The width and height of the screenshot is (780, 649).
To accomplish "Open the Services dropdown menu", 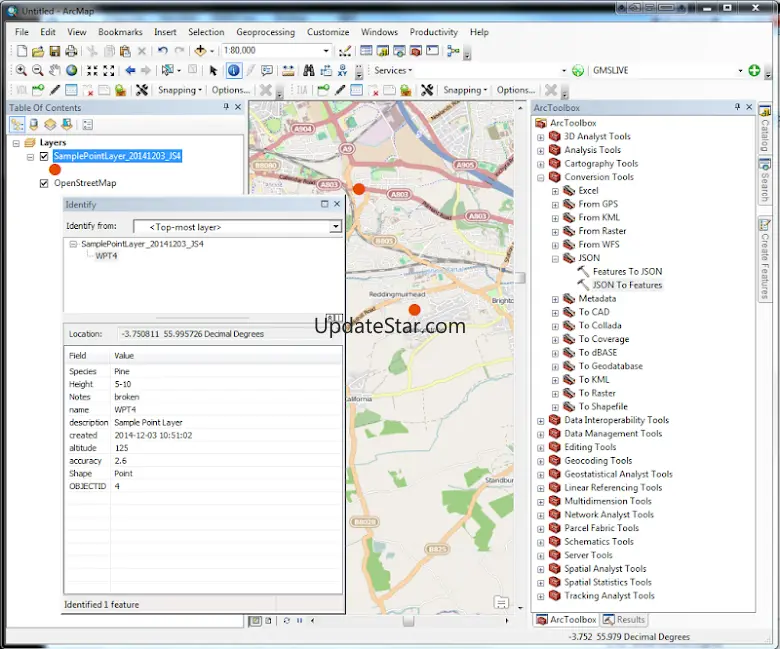I will (x=393, y=71).
